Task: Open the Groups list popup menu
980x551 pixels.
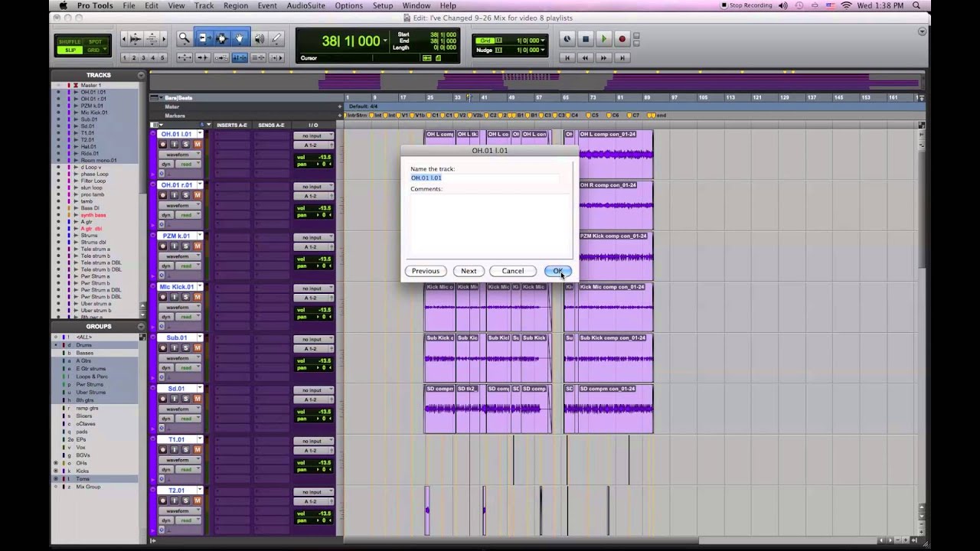Action: pyautogui.click(x=141, y=326)
